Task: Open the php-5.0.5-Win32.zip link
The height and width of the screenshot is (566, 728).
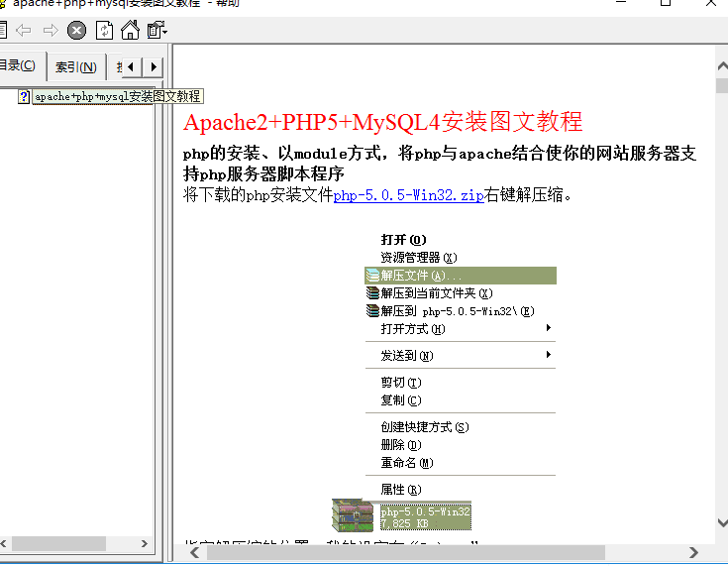Action: point(408,196)
